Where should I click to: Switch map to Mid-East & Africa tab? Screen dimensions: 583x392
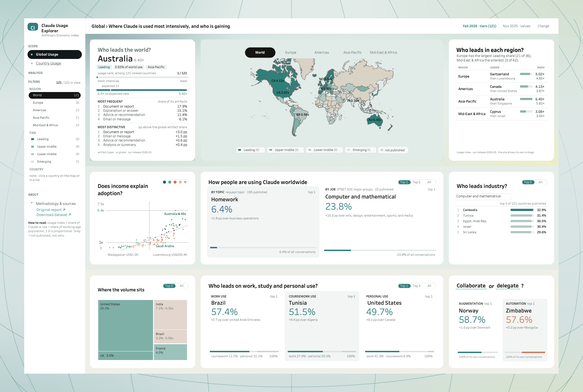tap(383, 53)
